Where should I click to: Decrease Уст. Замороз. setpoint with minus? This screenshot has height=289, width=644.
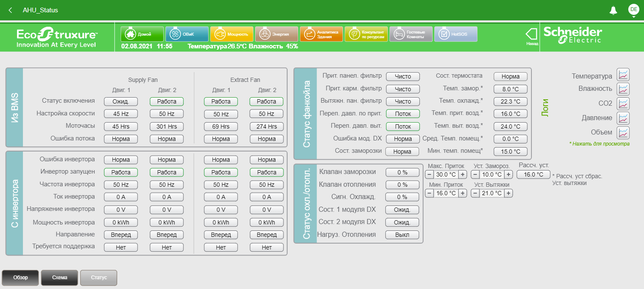pos(475,174)
